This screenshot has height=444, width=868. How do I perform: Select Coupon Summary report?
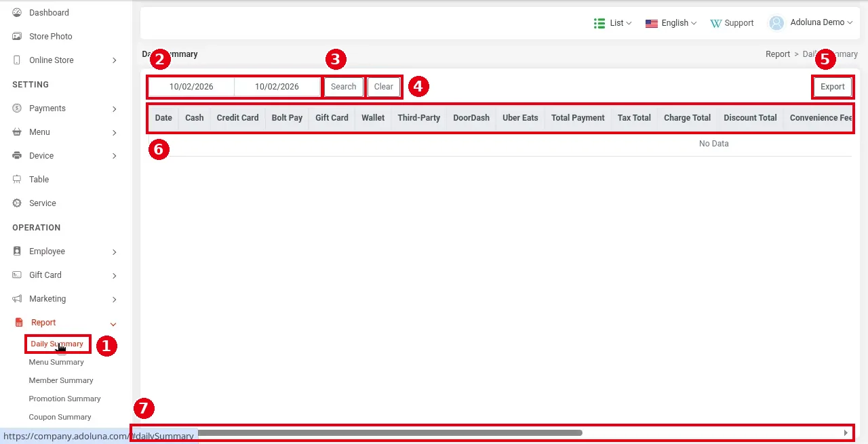60,417
